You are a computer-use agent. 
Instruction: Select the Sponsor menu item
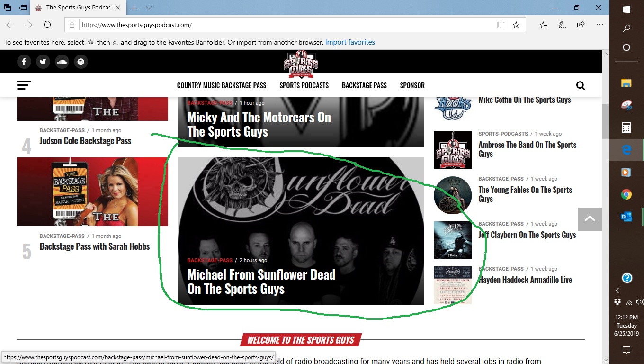point(412,86)
